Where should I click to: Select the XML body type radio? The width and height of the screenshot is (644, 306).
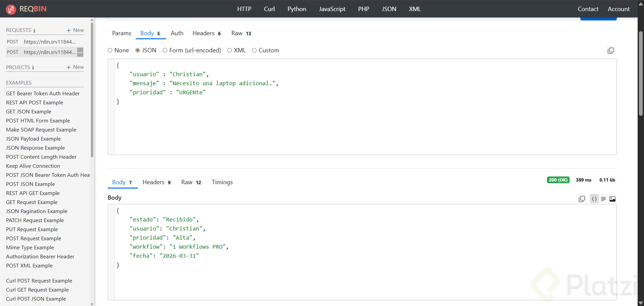click(x=229, y=50)
